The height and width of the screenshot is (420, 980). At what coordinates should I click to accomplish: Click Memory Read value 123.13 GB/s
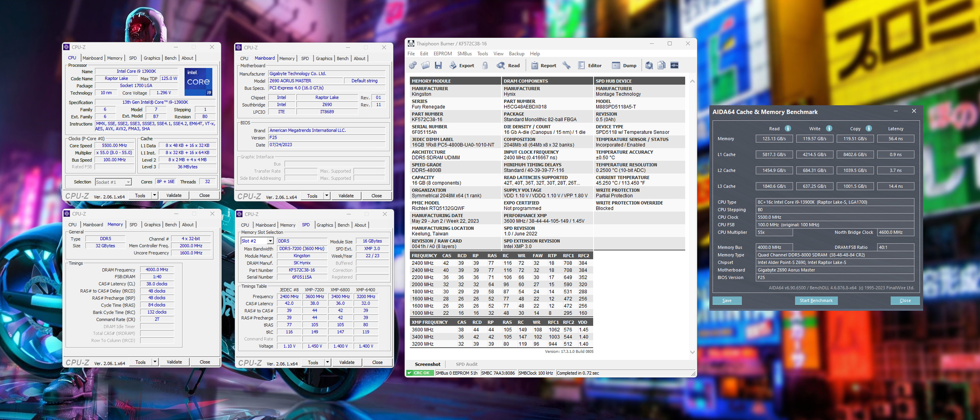774,138
